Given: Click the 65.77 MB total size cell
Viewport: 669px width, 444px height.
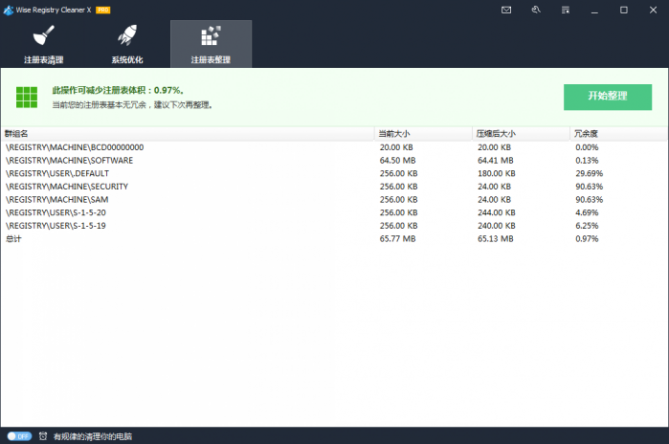Looking at the screenshot, I should [398, 238].
